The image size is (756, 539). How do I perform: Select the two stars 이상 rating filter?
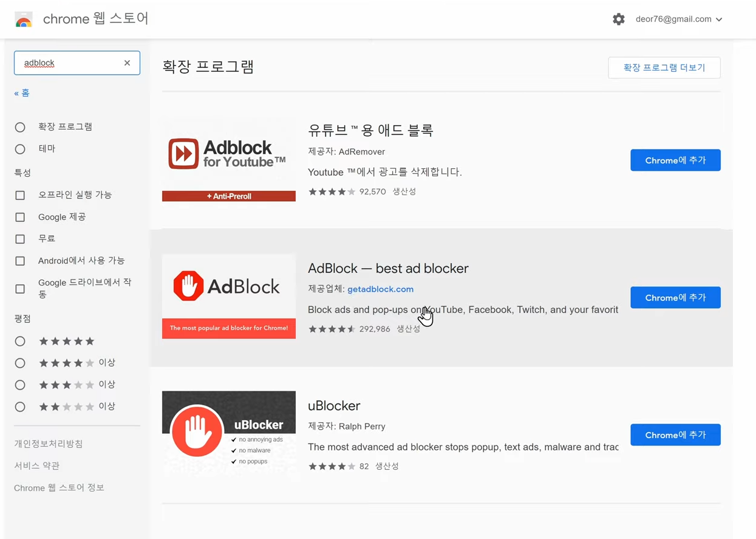(x=20, y=407)
